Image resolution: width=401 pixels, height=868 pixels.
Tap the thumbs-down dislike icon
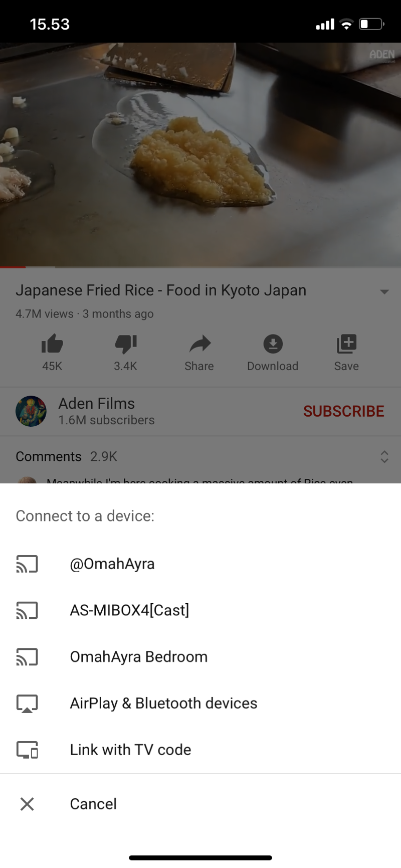click(126, 344)
